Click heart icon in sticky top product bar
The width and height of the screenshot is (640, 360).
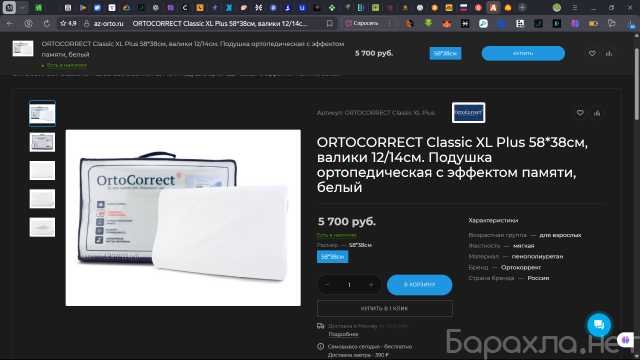pyautogui.click(x=592, y=53)
